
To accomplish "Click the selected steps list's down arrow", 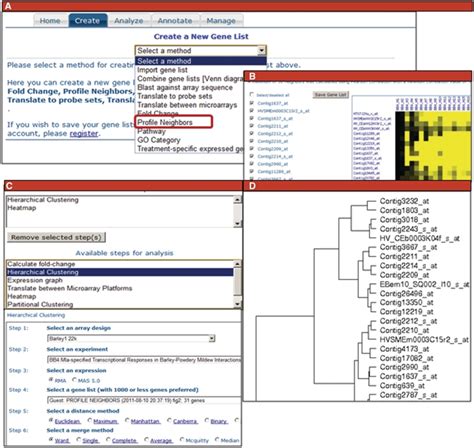I will click(x=237, y=224).
